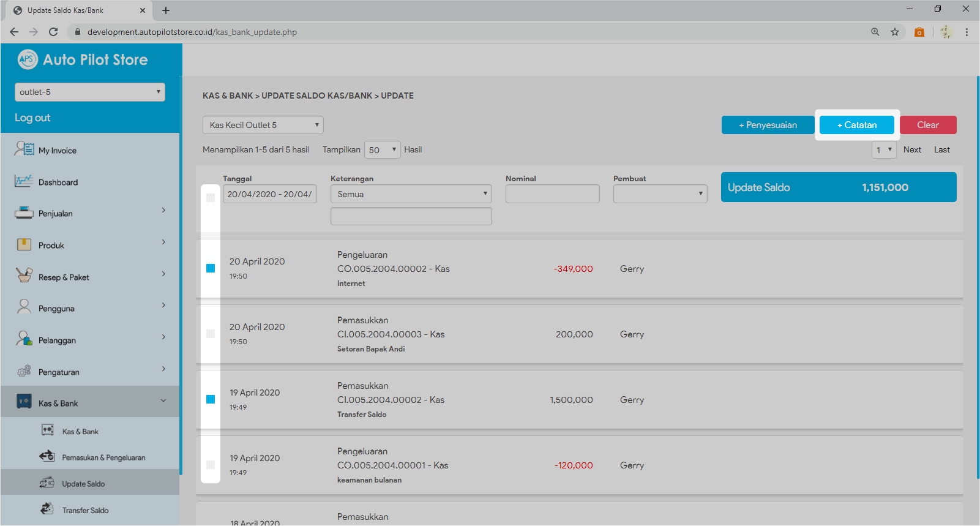Click the Tanggal date range field
This screenshot has height=526, width=980.
tap(269, 194)
